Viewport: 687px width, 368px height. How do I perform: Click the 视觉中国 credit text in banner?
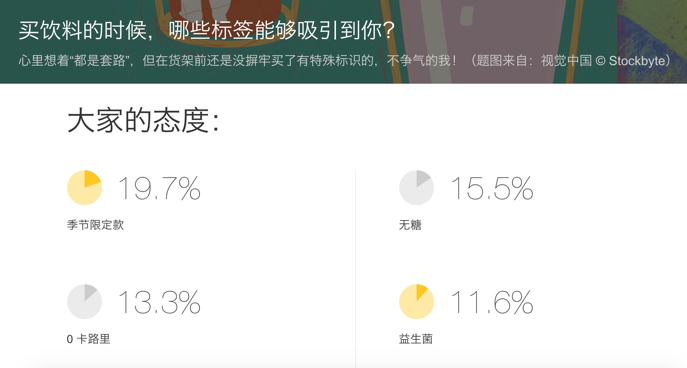[x=566, y=60]
